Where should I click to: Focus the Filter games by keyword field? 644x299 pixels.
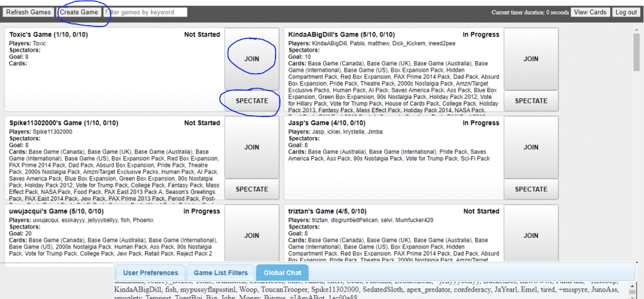coord(145,12)
